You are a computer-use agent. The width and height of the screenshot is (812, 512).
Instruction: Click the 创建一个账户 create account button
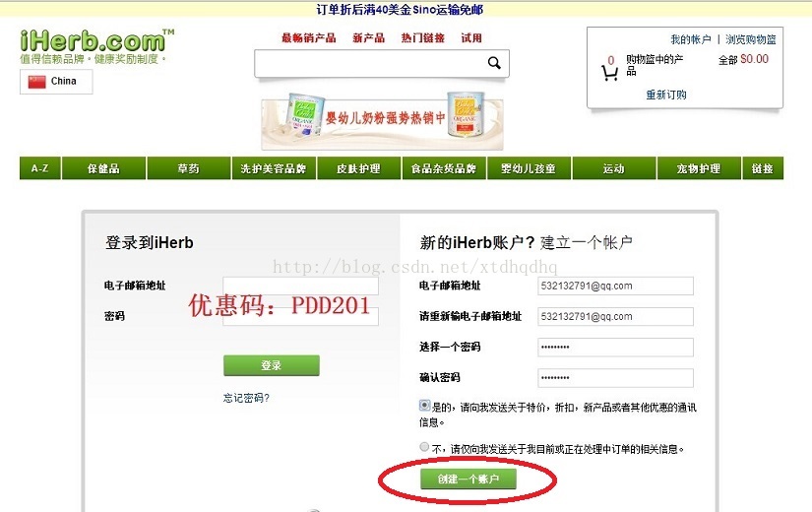(468, 480)
